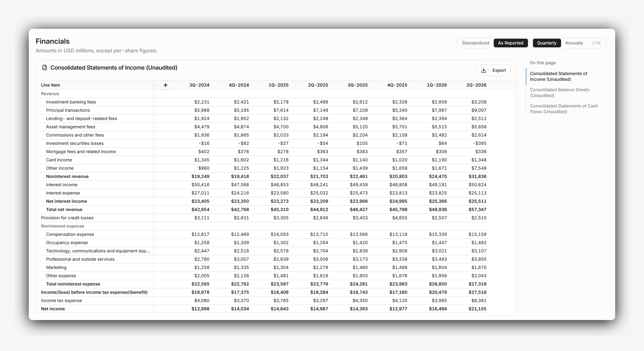Click the Line item column header

point(50,85)
